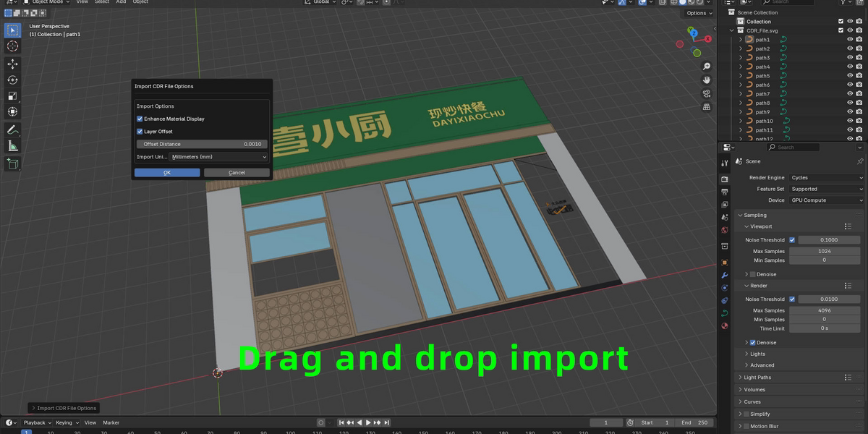Adjust the Offset Distance slider
868x434 pixels.
click(x=202, y=144)
